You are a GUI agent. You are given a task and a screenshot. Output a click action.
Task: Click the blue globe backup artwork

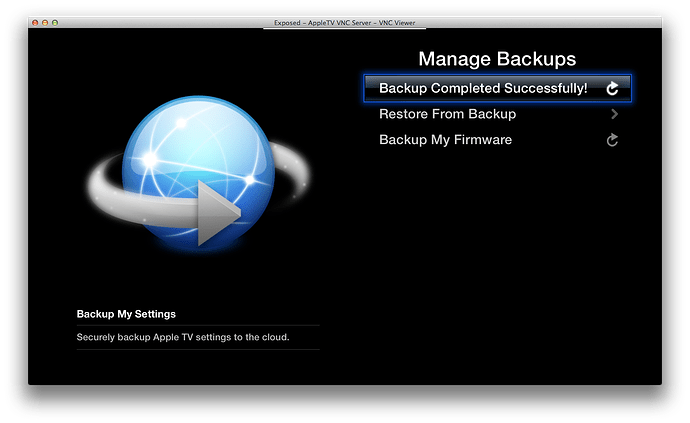pyautogui.click(x=199, y=173)
